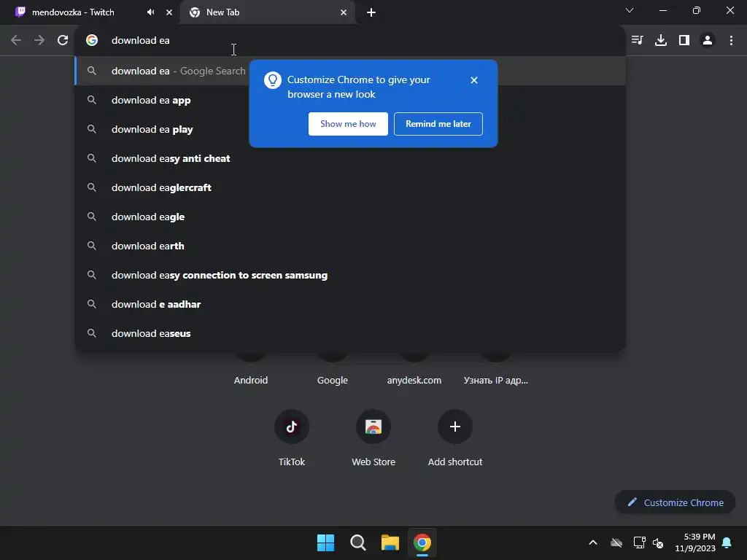The image size is (747, 560).
Task: Pick "download easy anti cheat" suggestion
Action: (x=350, y=158)
